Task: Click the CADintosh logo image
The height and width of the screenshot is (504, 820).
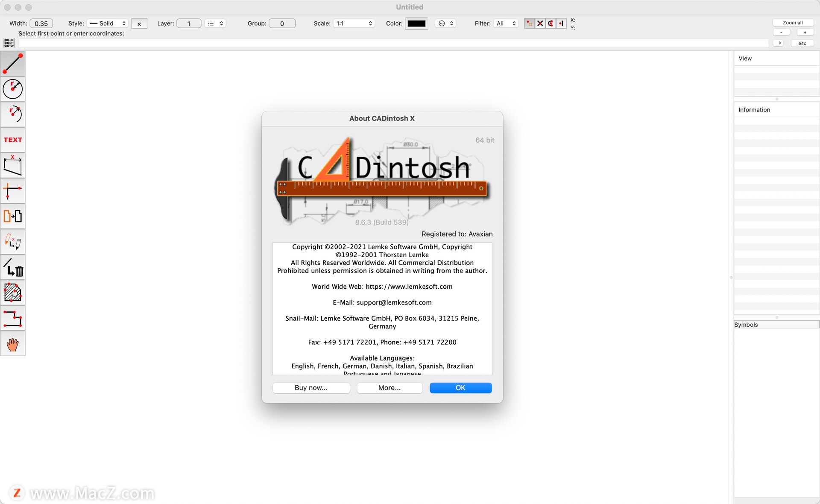Action: (x=382, y=180)
